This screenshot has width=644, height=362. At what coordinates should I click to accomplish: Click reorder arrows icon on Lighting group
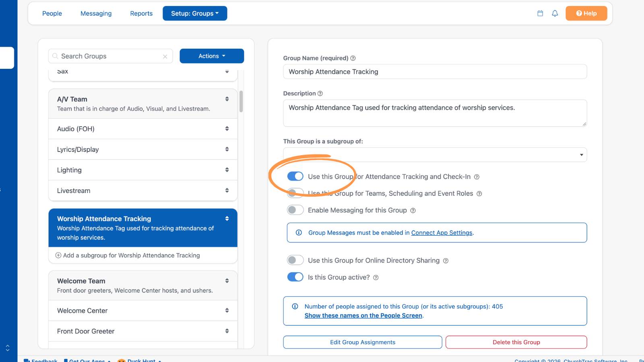click(227, 170)
